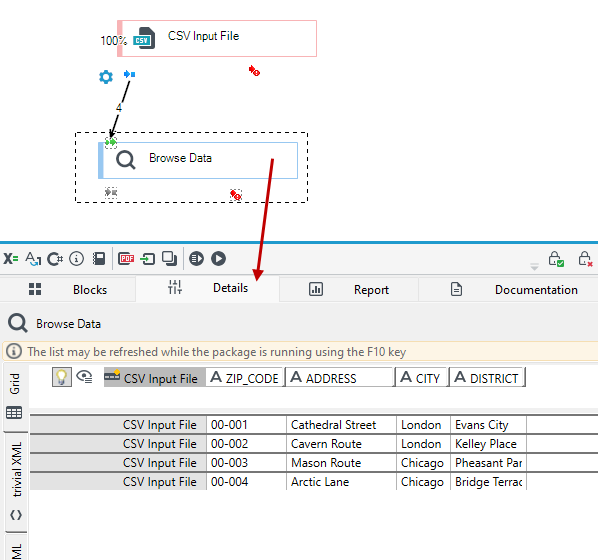The width and height of the screenshot is (599, 560).
Task: Select the CSV Input File block on canvas
Action: [x=217, y=38]
